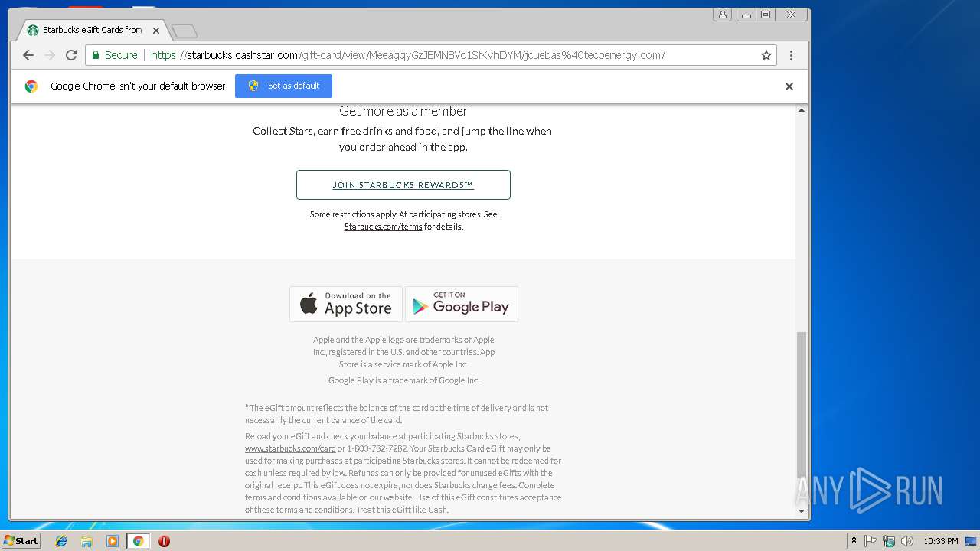Image resolution: width=980 pixels, height=551 pixels.
Task: Click the Google Chrome default browser message
Action: (138, 86)
